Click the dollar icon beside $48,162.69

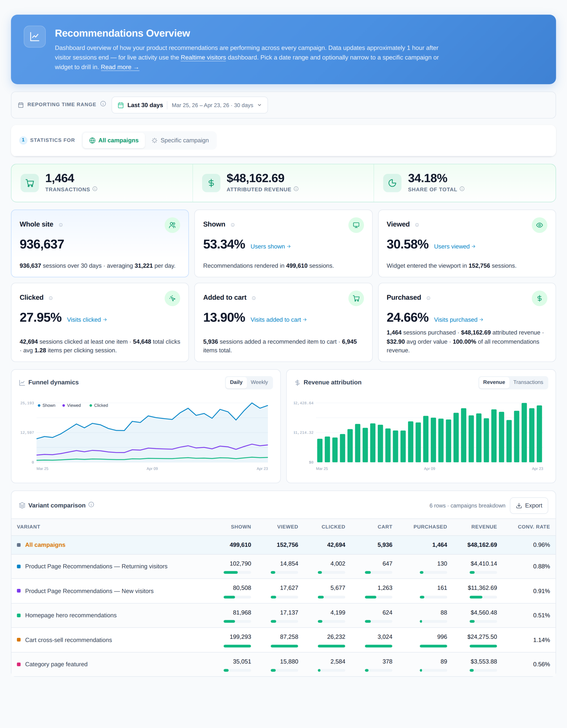(211, 183)
